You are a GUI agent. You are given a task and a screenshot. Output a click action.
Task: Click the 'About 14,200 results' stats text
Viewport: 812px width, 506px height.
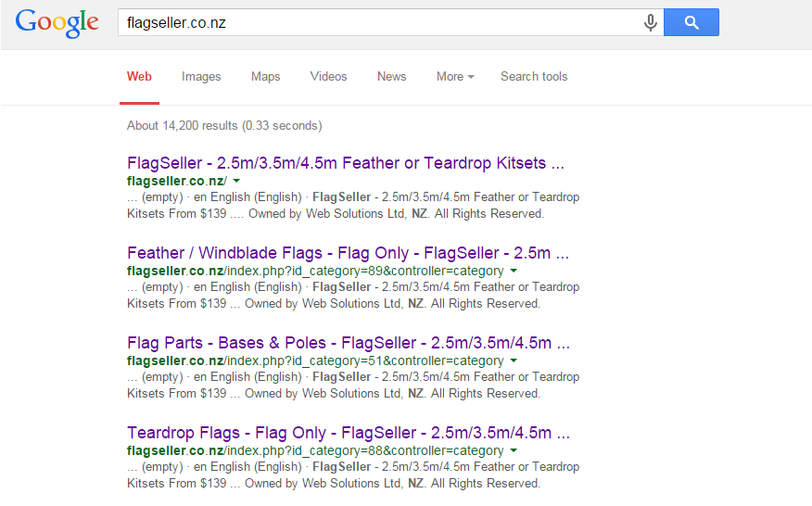pyautogui.click(x=224, y=126)
